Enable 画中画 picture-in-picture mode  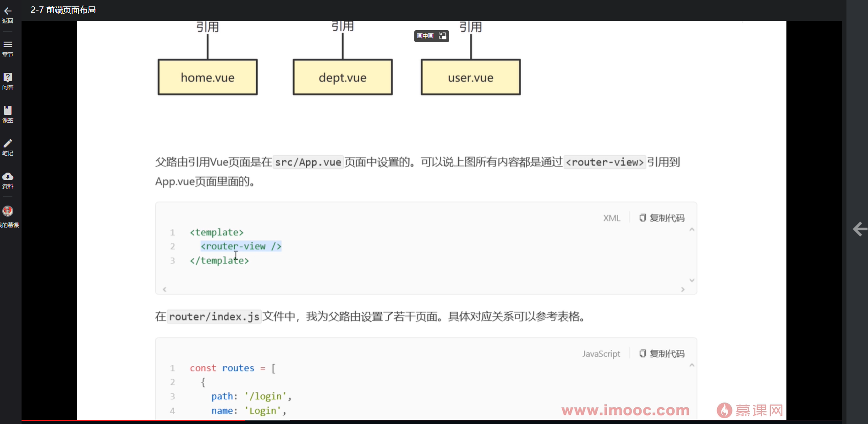(424, 36)
